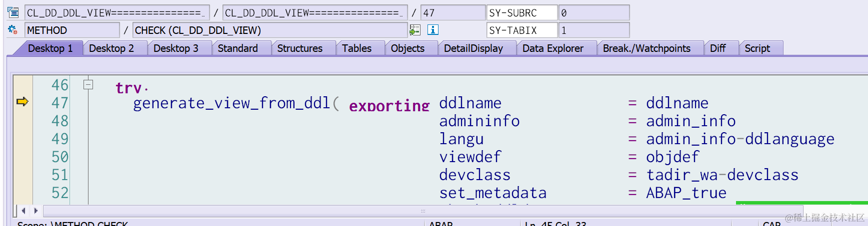Viewport: 868px width, 226px height.
Task: Open the Data Explorer tab
Action: pos(553,48)
